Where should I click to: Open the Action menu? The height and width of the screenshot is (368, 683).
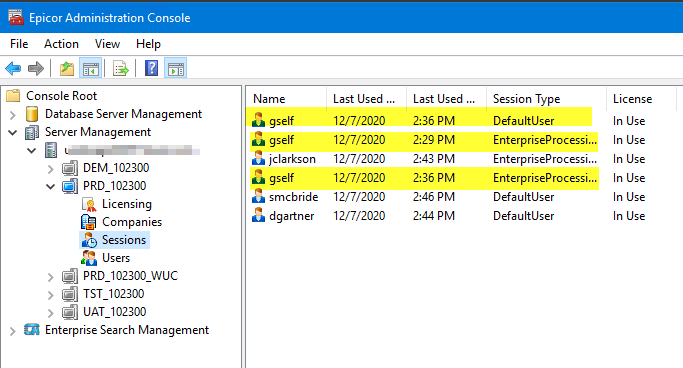(61, 44)
